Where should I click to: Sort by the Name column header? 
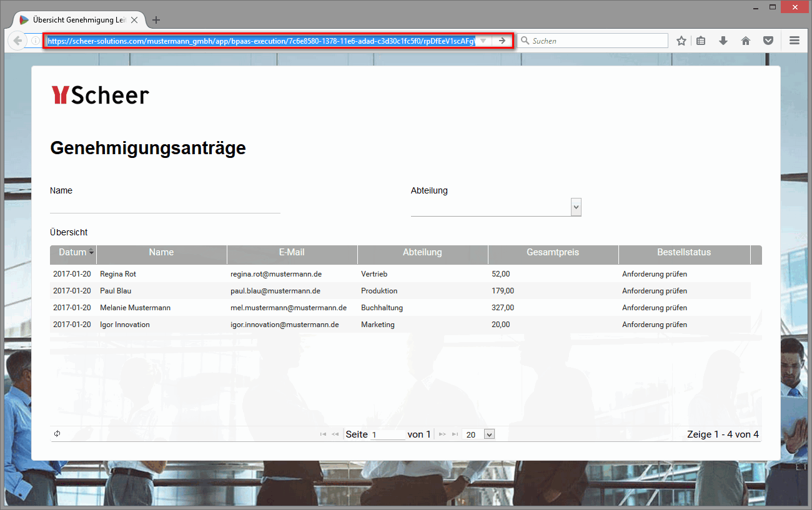pyautogui.click(x=161, y=253)
